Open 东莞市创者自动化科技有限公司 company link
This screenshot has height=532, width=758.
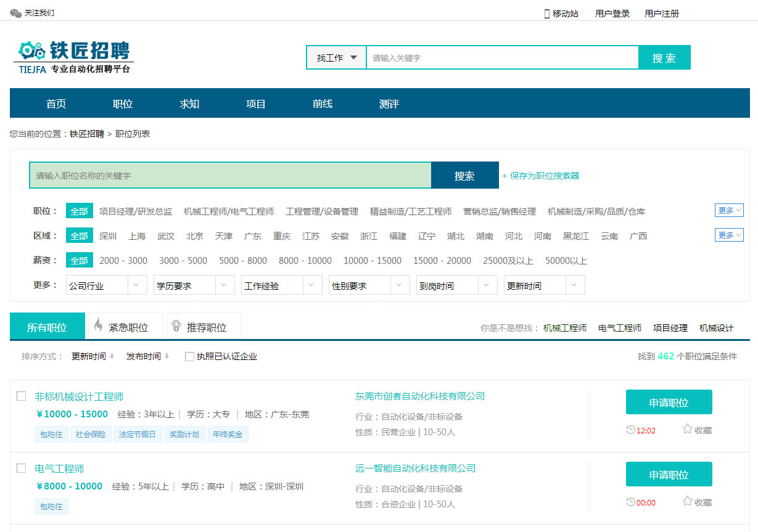coord(420,396)
